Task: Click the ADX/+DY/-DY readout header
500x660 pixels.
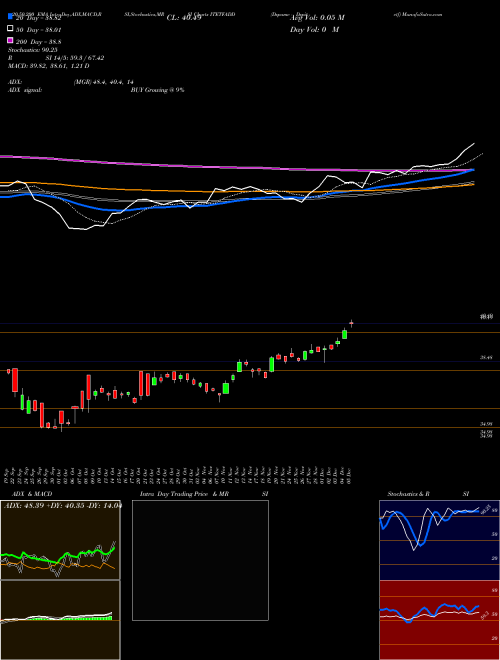Action: pyautogui.click(x=63, y=506)
